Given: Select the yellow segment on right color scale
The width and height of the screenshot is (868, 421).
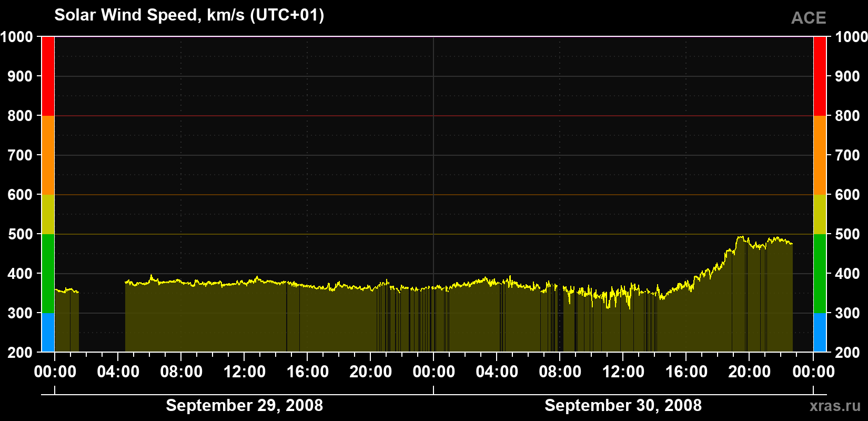Looking at the screenshot, I should pos(820,214).
